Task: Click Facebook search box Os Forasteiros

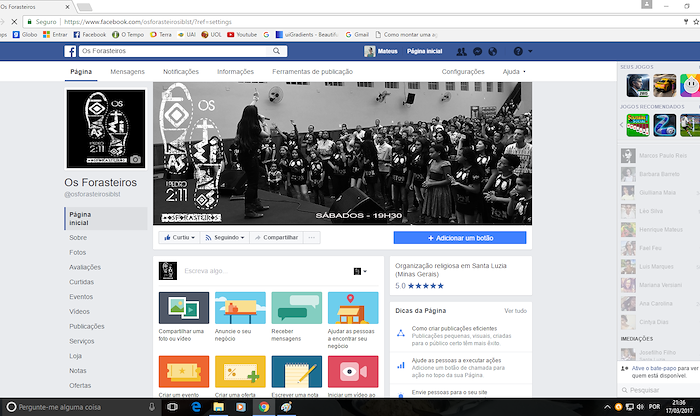Action: (175, 51)
